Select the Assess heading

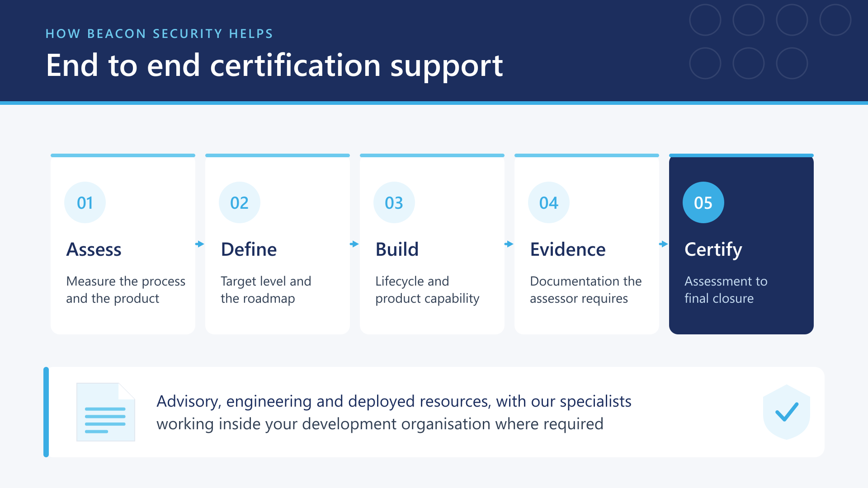[x=94, y=249]
